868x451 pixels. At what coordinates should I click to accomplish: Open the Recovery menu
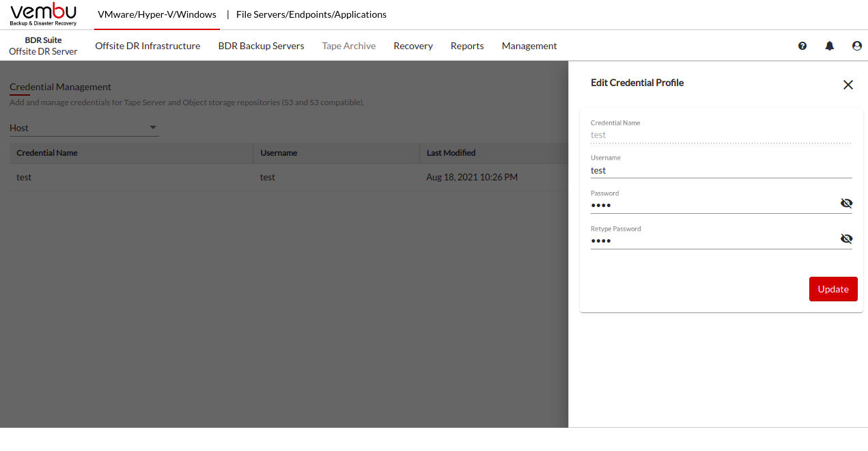coord(413,46)
